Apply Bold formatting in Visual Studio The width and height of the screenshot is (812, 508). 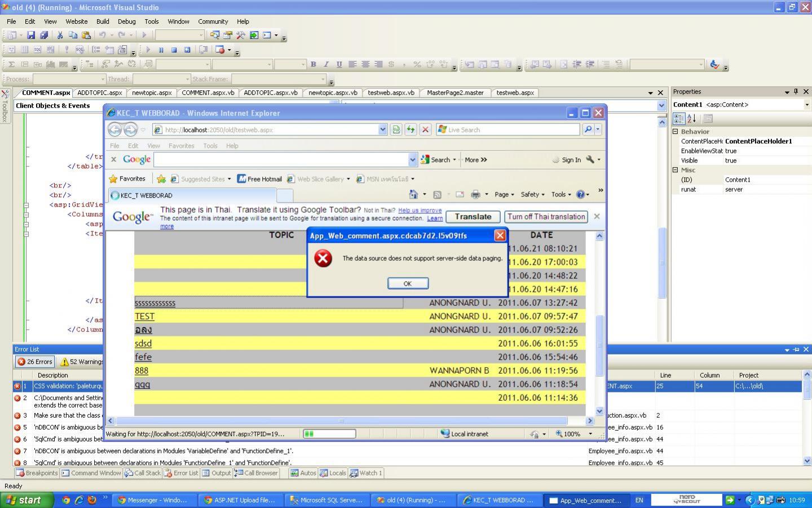313,64
